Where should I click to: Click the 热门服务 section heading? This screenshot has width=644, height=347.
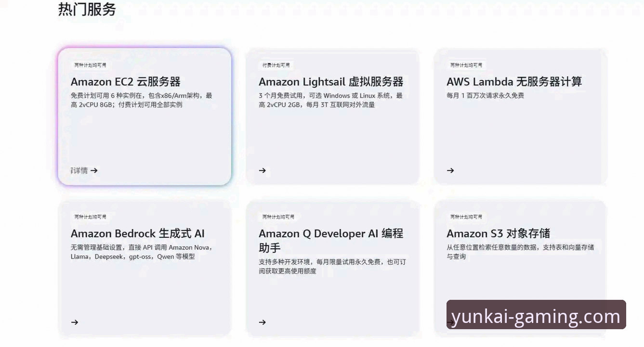[x=87, y=9]
